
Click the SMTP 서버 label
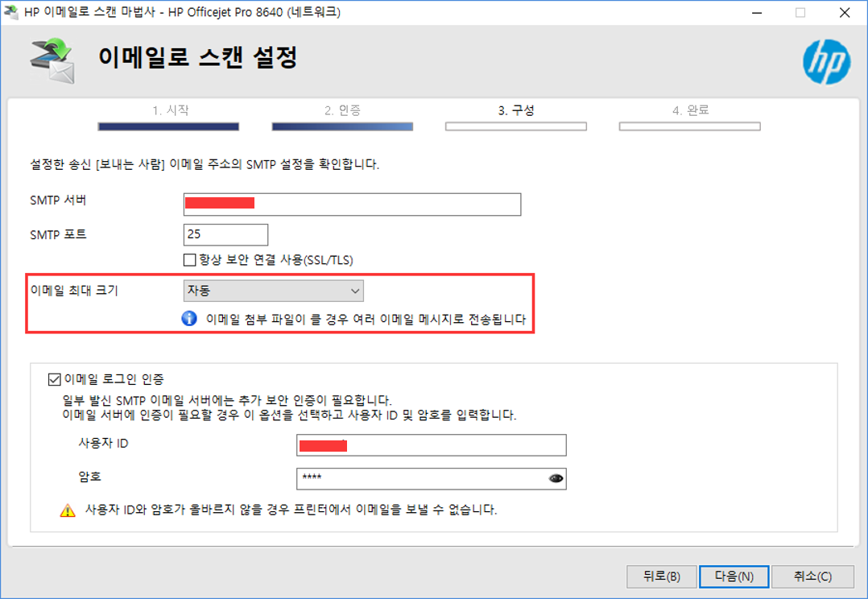pos(58,200)
